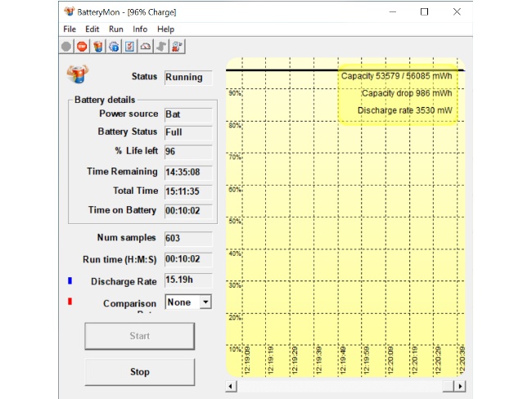532x399 pixels.
Task: Open the gear info toolbar icon
Action: (x=114, y=47)
